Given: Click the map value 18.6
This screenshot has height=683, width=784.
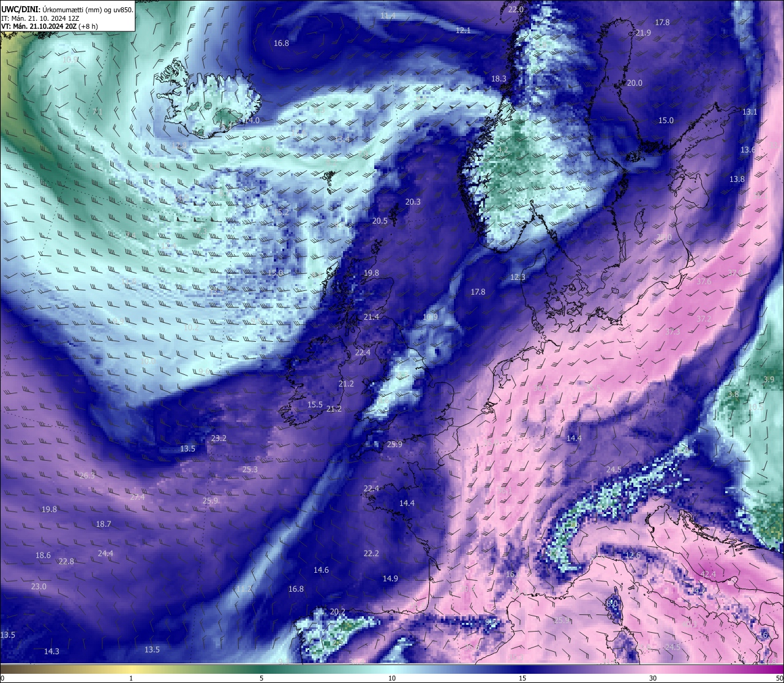Looking at the screenshot, I should (43, 556).
